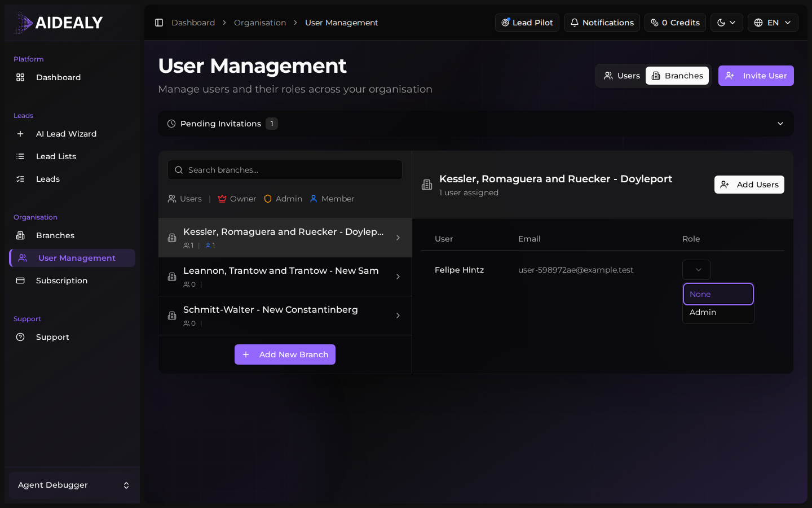
Task: Click member count icon on Kessler row
Action: coord(208,246)
